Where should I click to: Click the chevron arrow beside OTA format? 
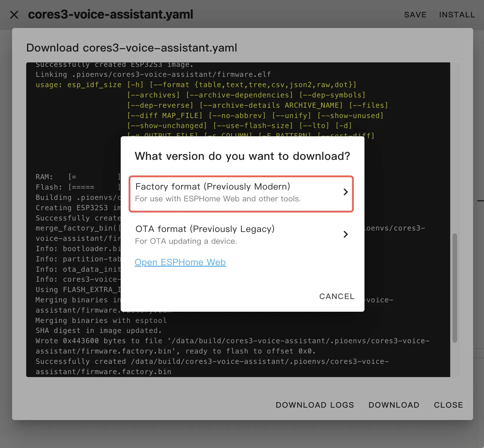point(346,234)
